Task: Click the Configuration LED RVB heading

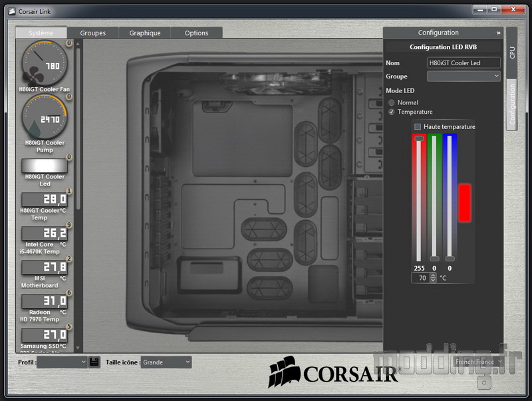Action: click(443, 47)
